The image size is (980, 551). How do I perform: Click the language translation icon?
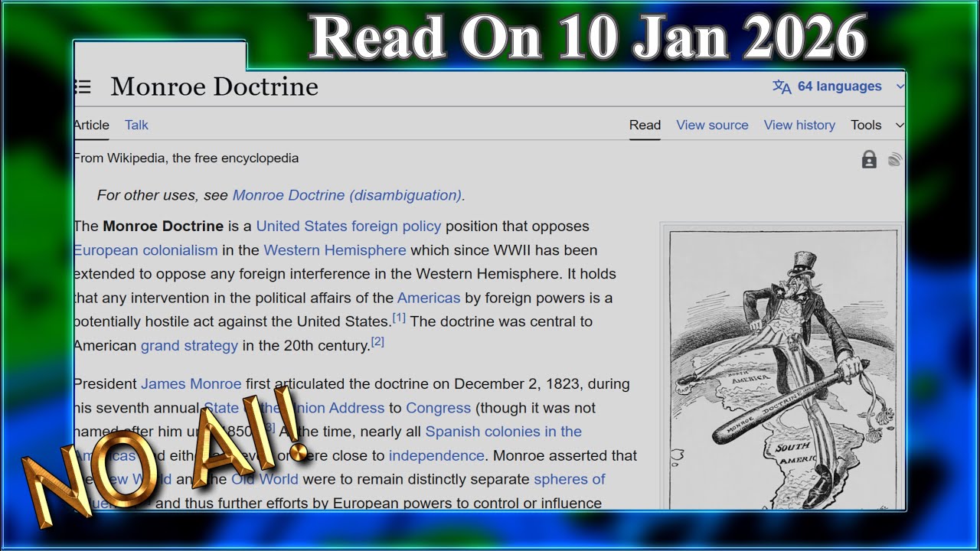782,86
